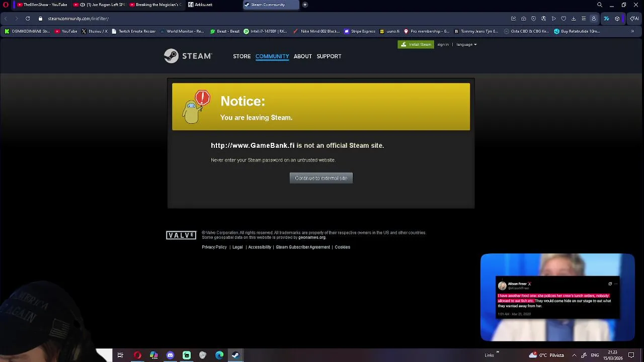Open the ad blocker shield icon
The width and height of the screenshot is (644, 362).
pyautogui.click(x=533, y=19)
